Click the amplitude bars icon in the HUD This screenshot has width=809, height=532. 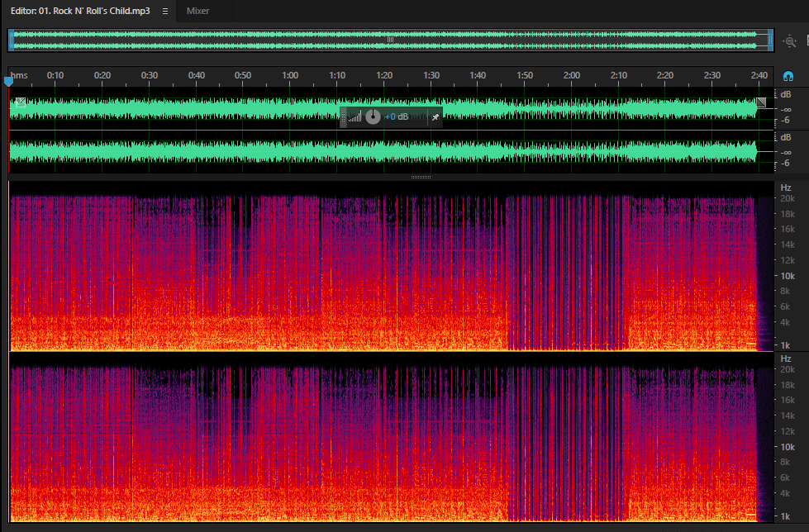point(355,117)
